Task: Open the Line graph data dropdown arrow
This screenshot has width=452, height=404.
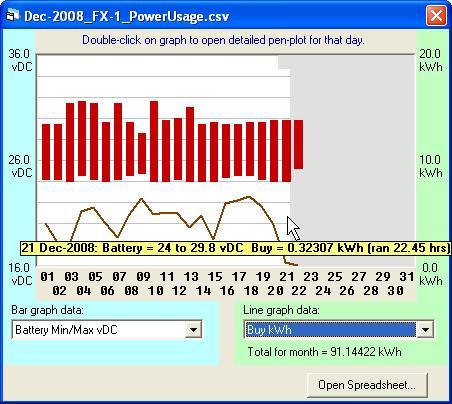Action: pyautogui.click(x=425, y=330)
